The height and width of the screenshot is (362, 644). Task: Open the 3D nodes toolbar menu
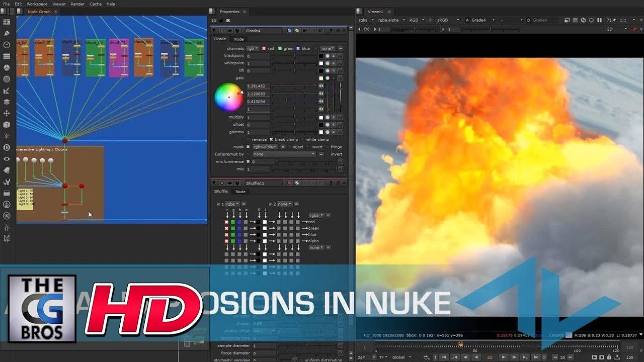(x=7, y=124)
